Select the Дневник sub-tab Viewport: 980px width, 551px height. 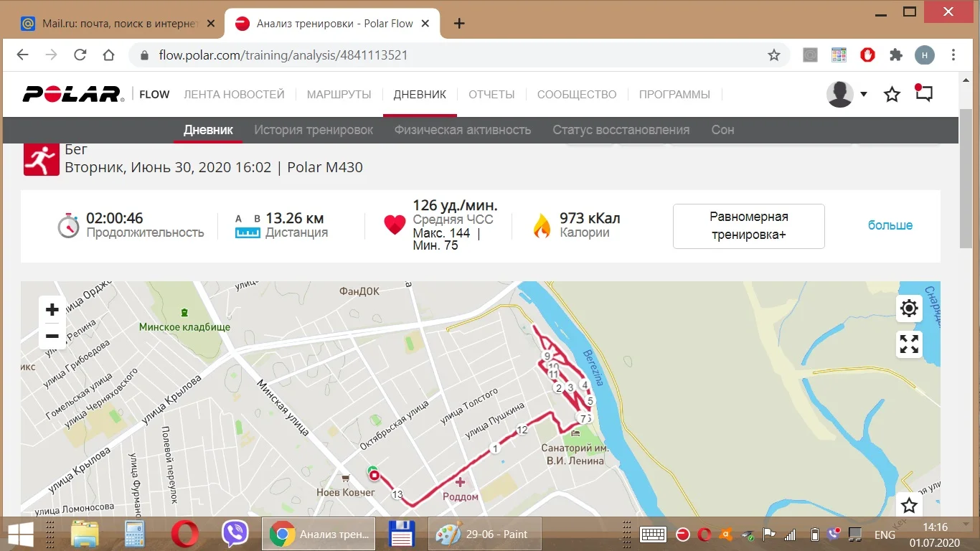208,130
